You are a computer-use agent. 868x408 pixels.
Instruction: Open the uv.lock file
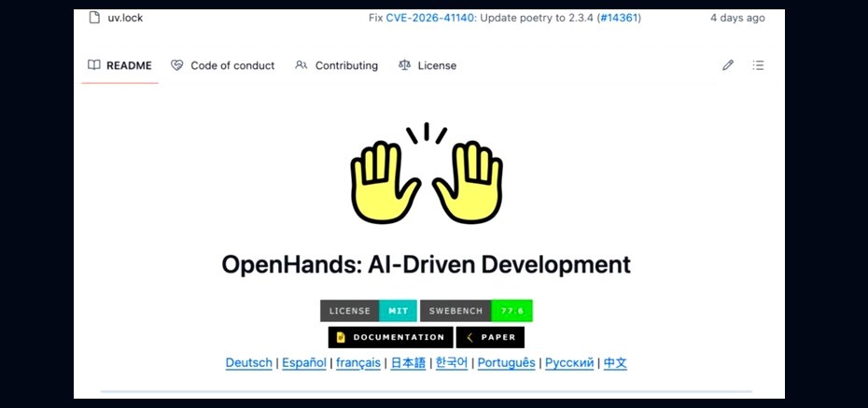[x=125, y=18]
